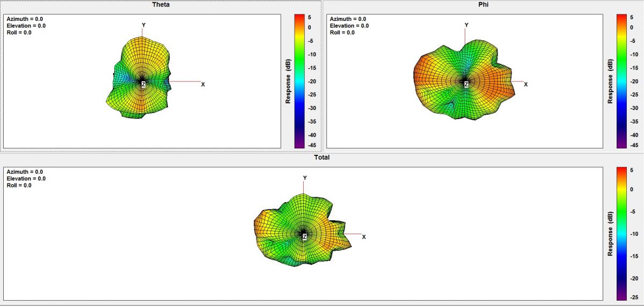Viewport: 644px width, 306px height.
Task: Select the Theta panel title
Action: point(161,5)
